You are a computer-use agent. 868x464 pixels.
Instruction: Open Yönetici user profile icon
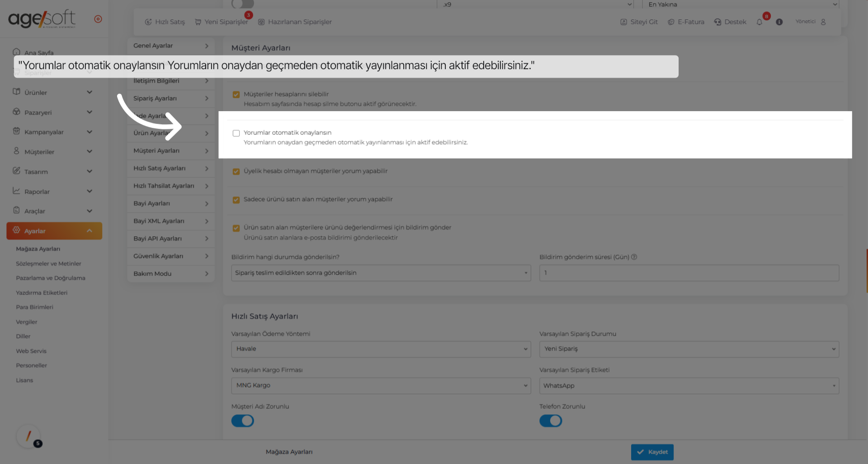[823, 22]
